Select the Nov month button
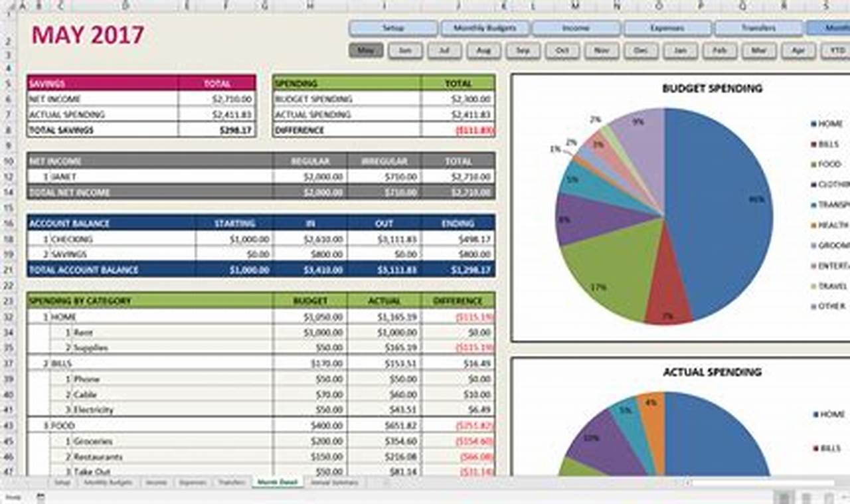The image size is (850, 504). [602, 50]
